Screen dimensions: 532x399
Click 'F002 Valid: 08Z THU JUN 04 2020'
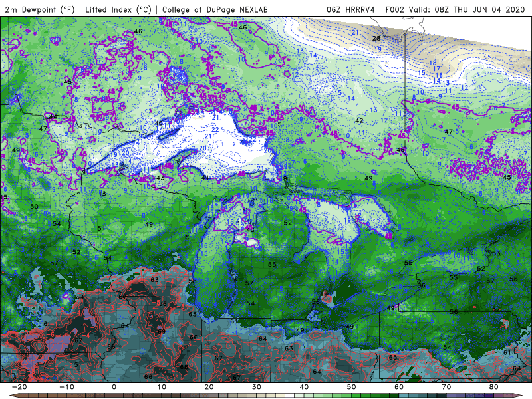455,9
